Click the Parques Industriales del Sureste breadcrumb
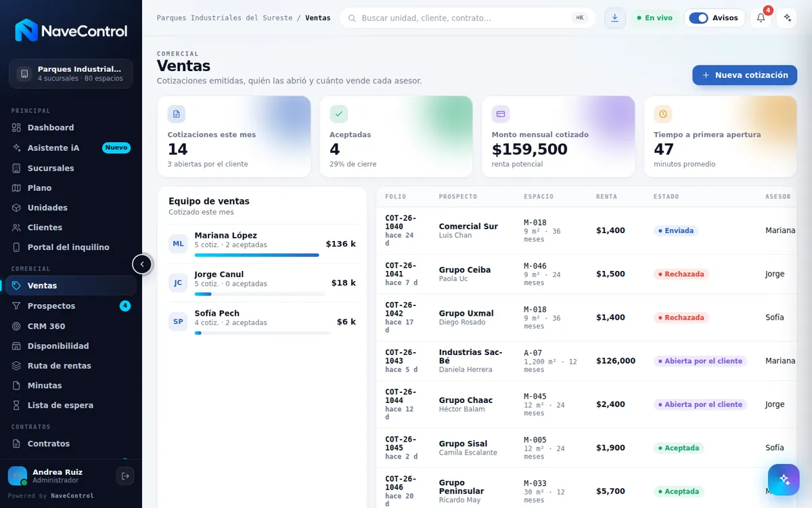Screen dimensions: 812x508 pyautogui.click(x=225, y=18)
